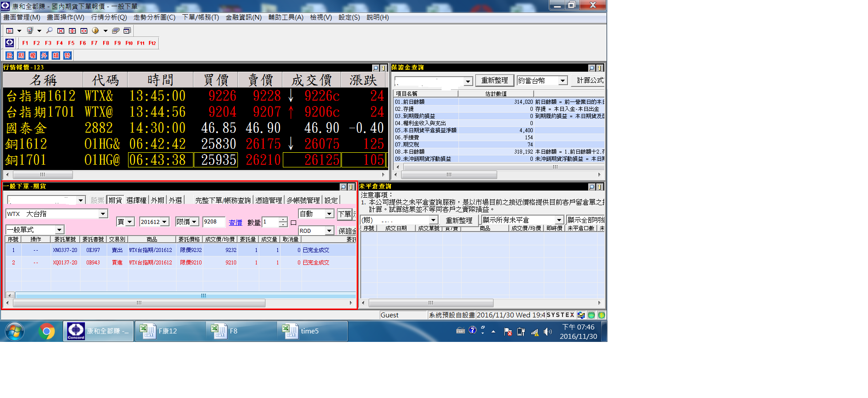The image size is (868, 398).
Task: Open dropdown arrow beside dollar coin icon
Action: pyautogui.click(x=105, y=31)
